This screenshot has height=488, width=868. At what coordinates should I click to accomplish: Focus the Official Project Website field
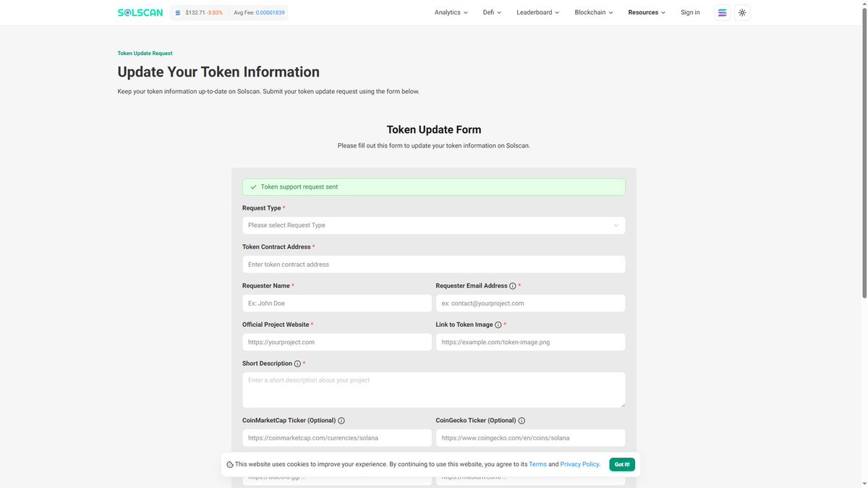coord(337,342)
